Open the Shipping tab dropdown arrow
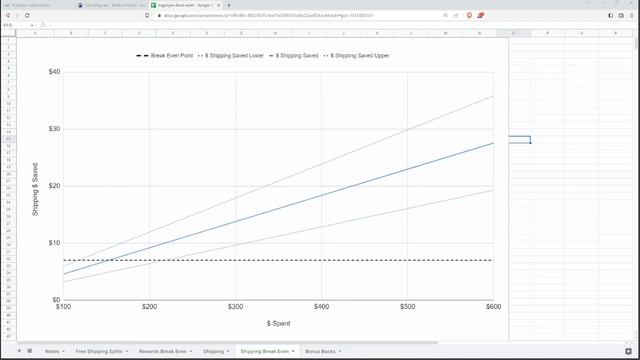Viewport: 640px width, 360px height. click(228, 351)
